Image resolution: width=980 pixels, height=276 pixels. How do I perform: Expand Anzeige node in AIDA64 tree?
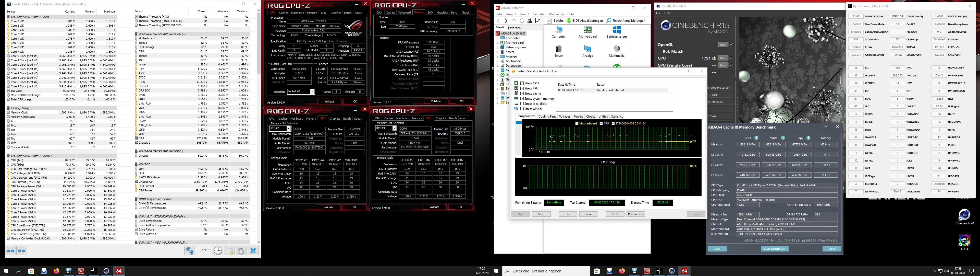(498, 56)
